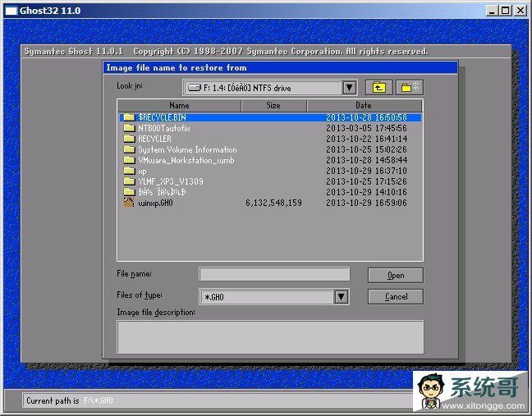Click the VMware_Workstation_wmb folder icon

tap(129, 160)
